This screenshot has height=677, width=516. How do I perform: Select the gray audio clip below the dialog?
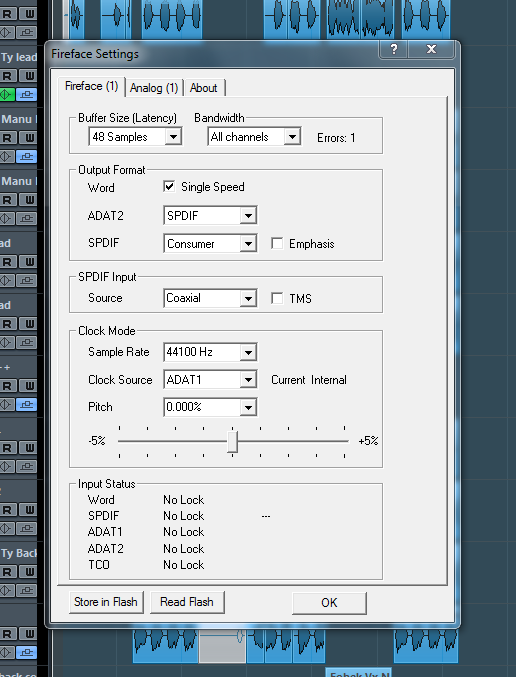(222, 646)
